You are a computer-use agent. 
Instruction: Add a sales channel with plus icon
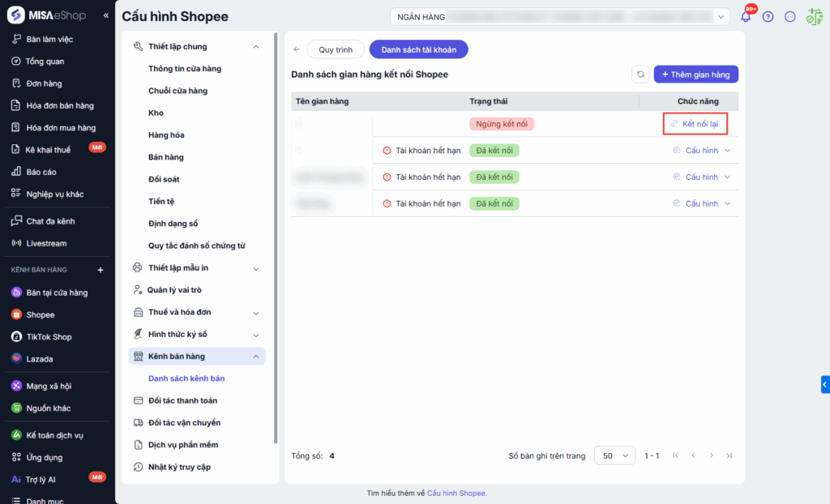101,270
